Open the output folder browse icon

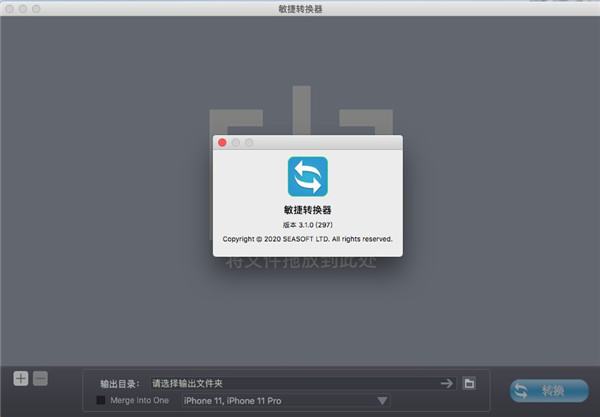(x=469, y=383)
